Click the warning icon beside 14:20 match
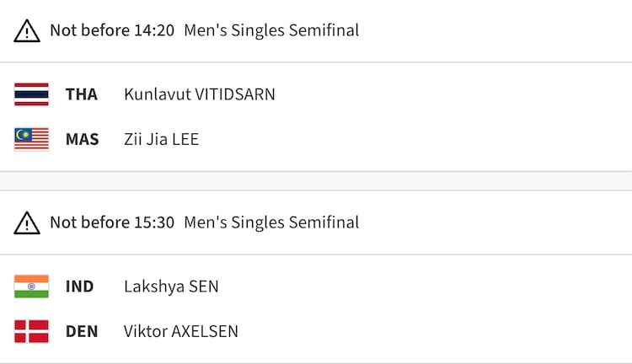Image resolution: width=632 pixels, height=364 pixels. (x=27, y=31)
